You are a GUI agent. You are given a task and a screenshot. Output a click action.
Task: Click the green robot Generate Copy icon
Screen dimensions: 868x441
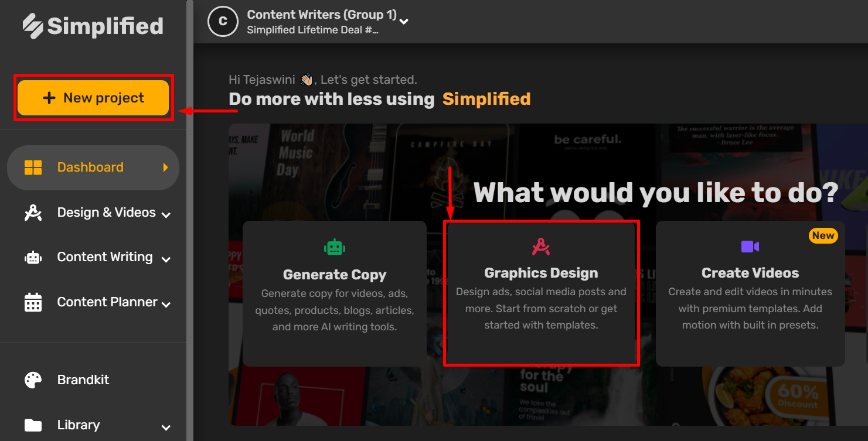coord(335,247)
